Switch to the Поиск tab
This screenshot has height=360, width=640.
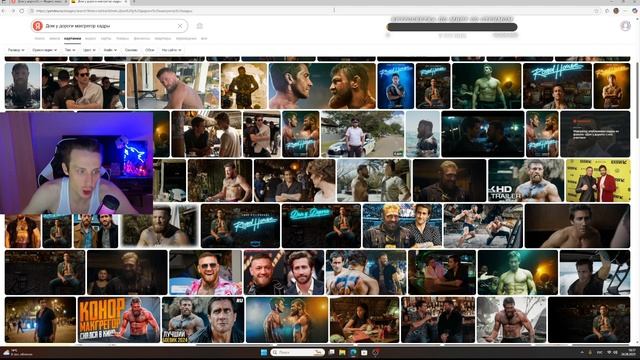(x=40, y=38)
